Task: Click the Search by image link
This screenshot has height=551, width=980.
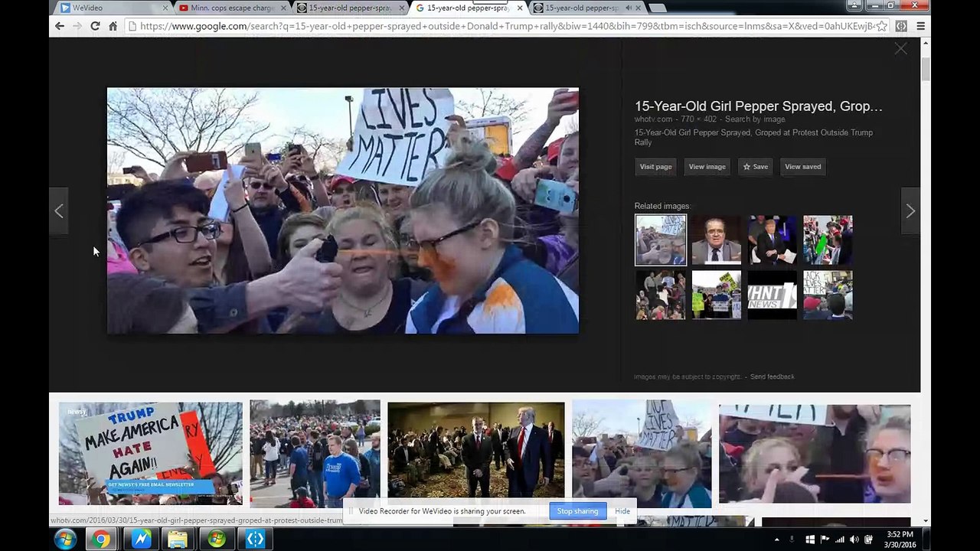Action: click(755, 119)
